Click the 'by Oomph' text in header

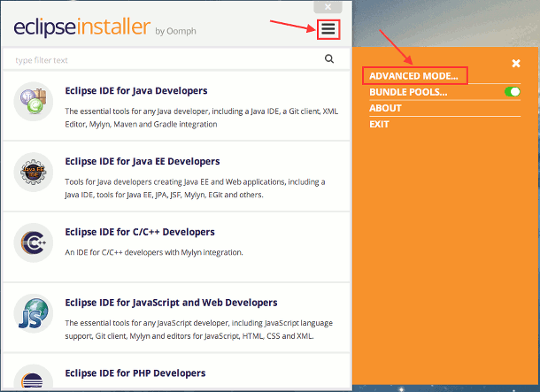click(175, 31)
